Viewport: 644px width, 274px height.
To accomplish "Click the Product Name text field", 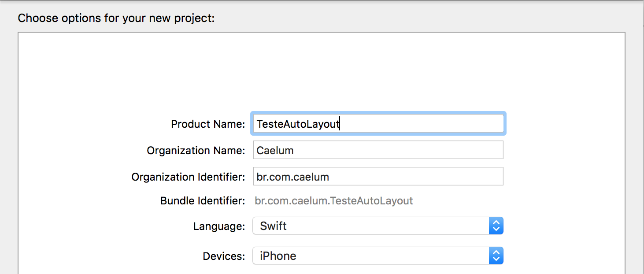I will [378, 124].
